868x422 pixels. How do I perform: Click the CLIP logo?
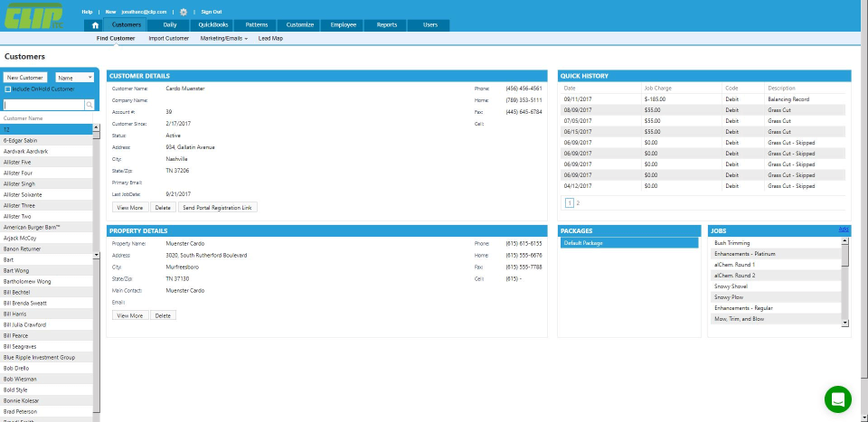pyautogui.click(x=36, y=20)
